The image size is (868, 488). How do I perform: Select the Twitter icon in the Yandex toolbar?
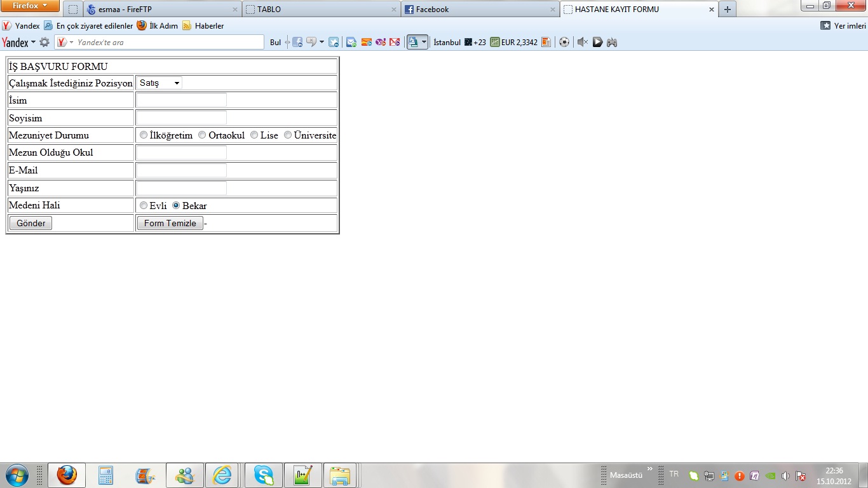(x=334, y=42)
